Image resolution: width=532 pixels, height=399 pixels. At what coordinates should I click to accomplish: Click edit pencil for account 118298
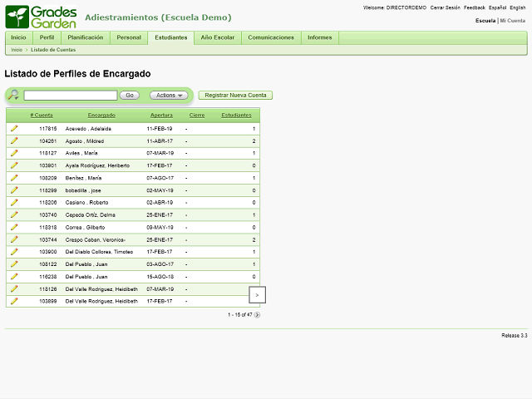point(14,190)
